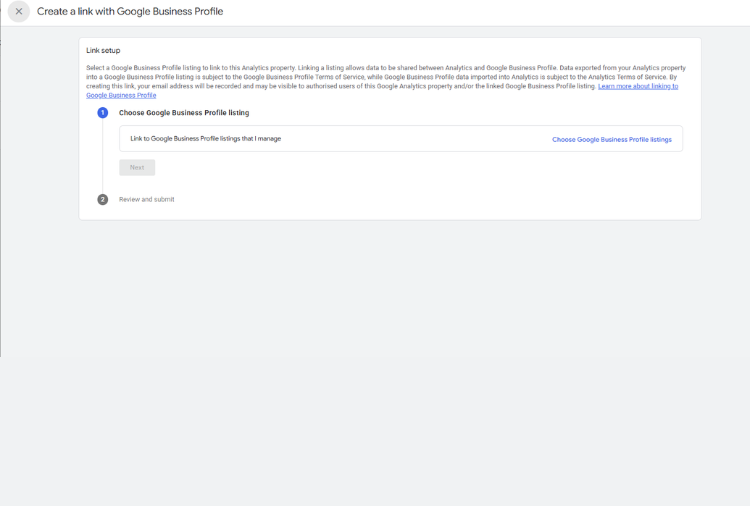Click Choose Google Business Profile listing heading
The image size is (750, 506).
184,113
